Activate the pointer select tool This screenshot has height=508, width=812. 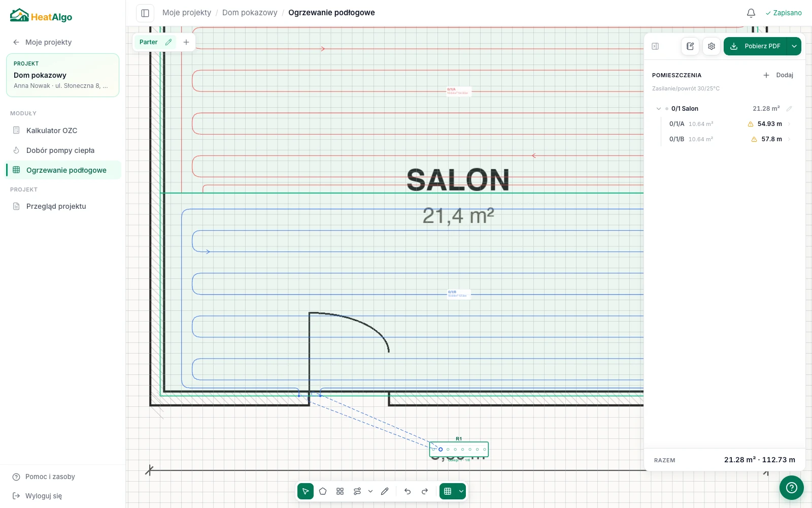click(x=306, y=491)
